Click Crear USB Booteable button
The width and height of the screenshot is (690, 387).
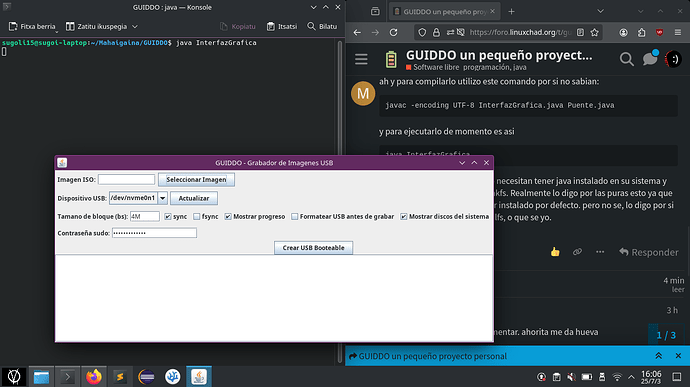coord(313,248)
